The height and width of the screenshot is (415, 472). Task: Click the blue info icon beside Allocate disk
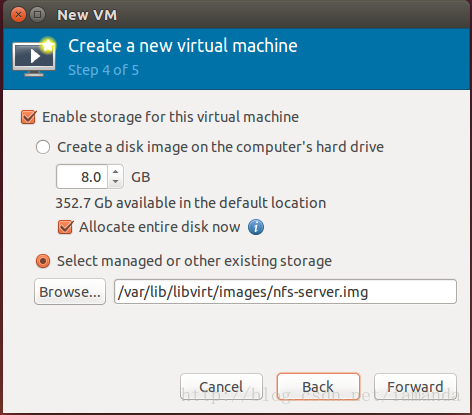[x=256, y=227]
